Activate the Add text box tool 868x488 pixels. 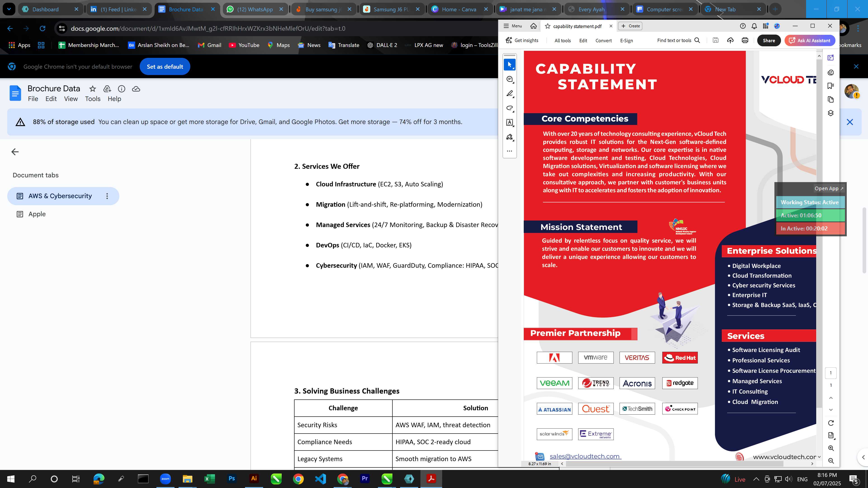pos(509,123)
